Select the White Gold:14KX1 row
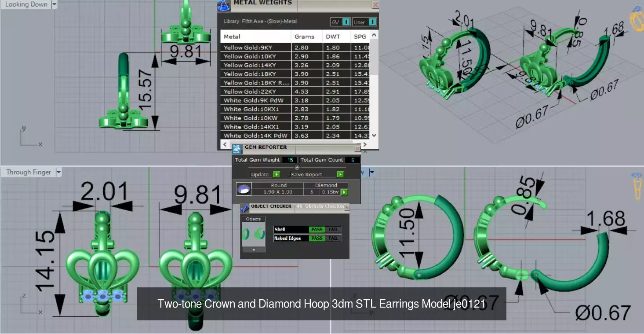644x334 pixels. coord(295,127)
